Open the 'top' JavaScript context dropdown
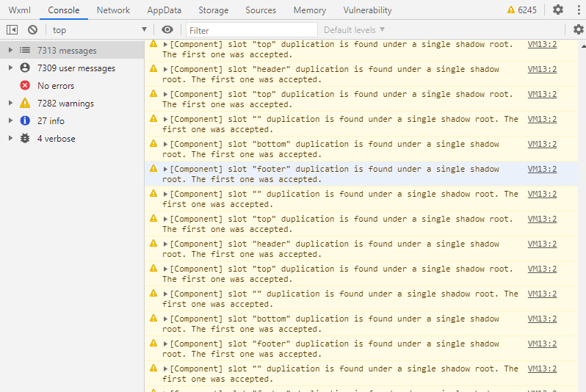Image resolution: width=586 pixels, height=392 pixels. click(99, 30)
